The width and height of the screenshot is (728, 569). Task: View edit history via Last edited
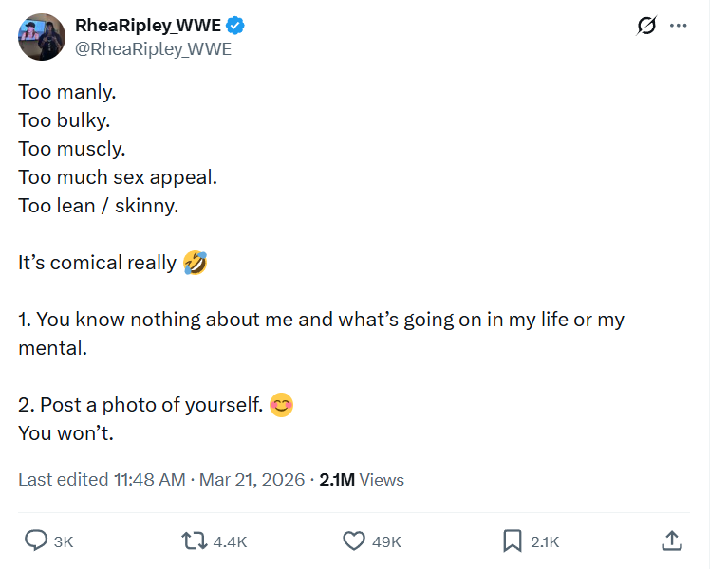click(x=63, y=480)
